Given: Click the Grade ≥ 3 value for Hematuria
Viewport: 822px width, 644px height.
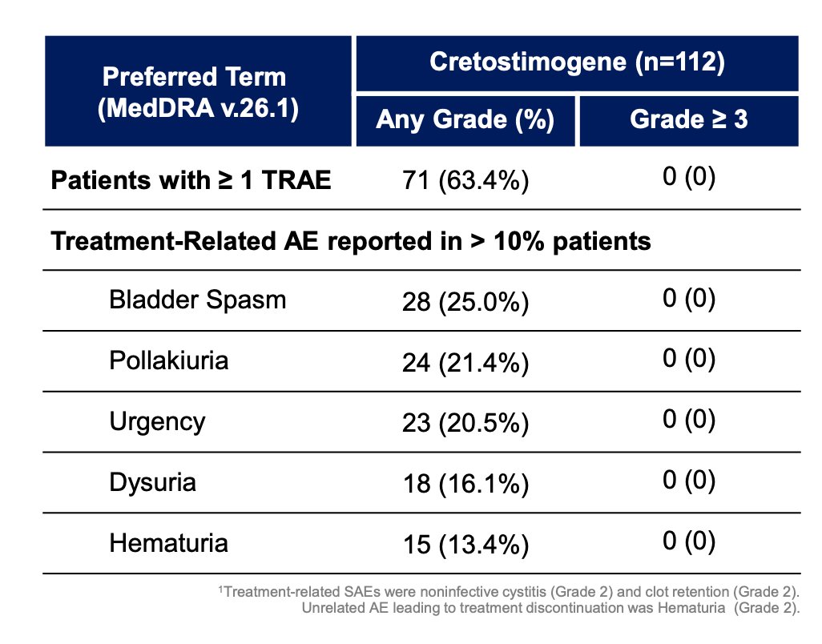Looking at the screenshot, I should pos(689,541).
